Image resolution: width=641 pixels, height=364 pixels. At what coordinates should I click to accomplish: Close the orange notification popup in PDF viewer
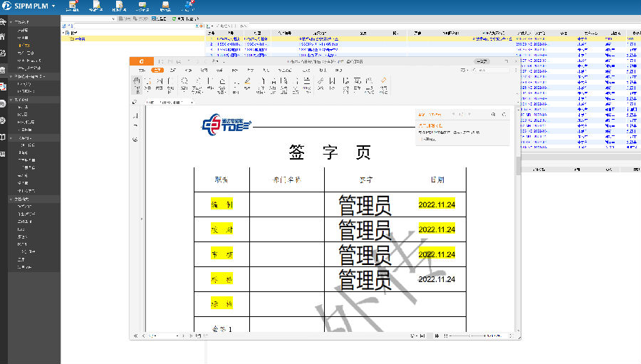(x=504, y=114)
